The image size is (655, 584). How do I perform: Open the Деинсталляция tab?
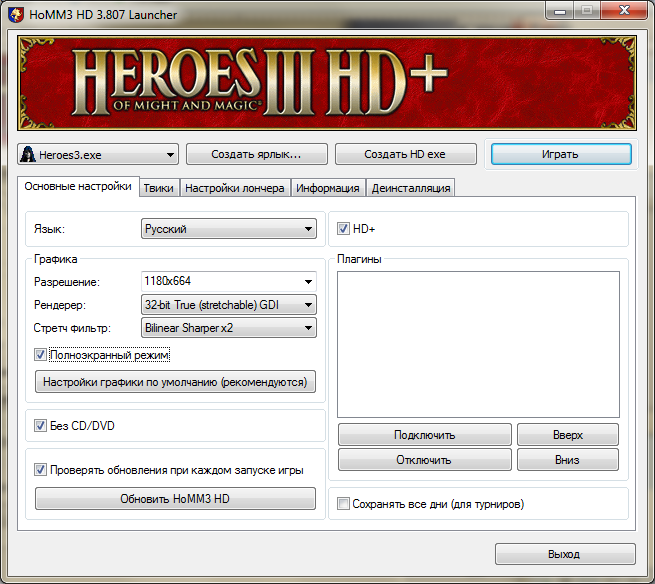pos(411,188)
